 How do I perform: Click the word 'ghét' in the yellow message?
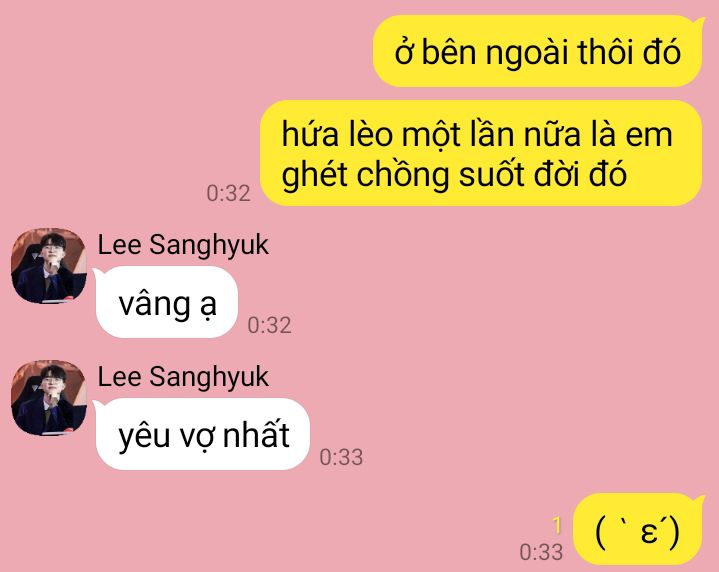[314, 177]
